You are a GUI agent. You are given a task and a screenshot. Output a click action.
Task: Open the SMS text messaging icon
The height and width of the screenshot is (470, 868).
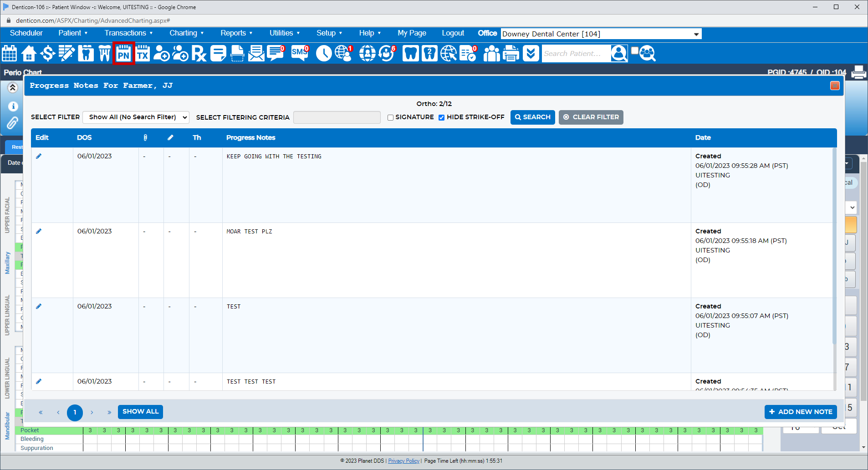300,53
